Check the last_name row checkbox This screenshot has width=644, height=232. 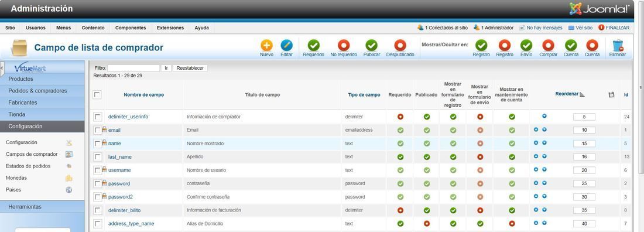coord(97,157)
